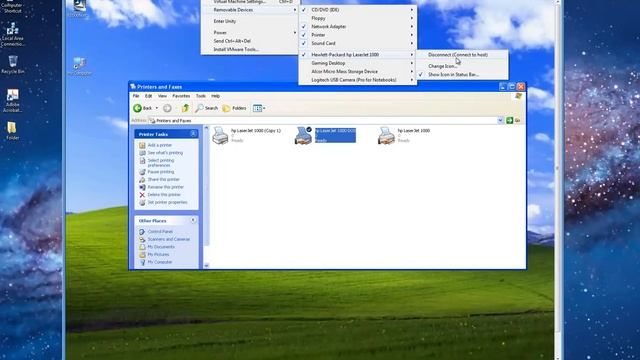The height and width of the screenshot is (360, 640).
Task: Open the Search pane from the toolbar
Action: coord(207,108)
